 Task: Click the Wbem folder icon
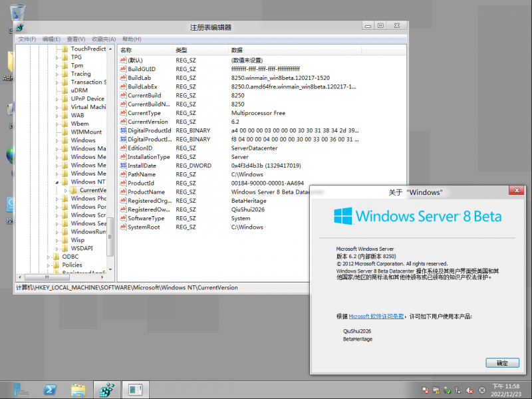coord(65,124)
